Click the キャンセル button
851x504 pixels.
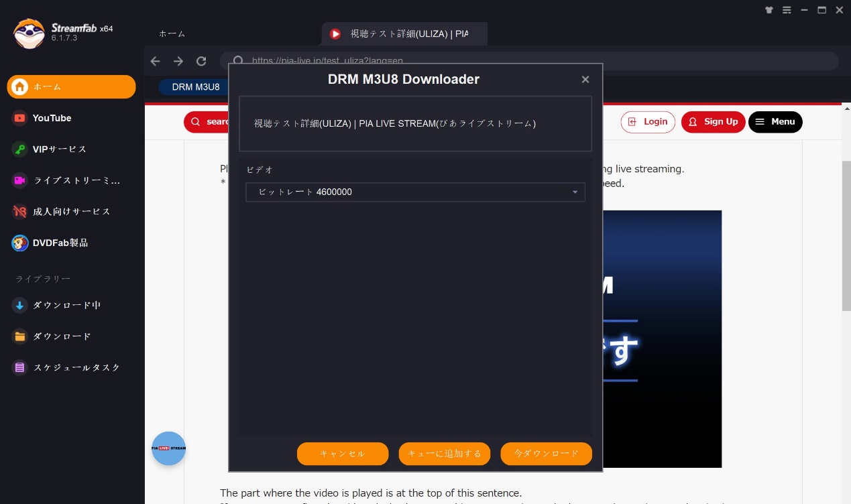[x=343, y=454]
